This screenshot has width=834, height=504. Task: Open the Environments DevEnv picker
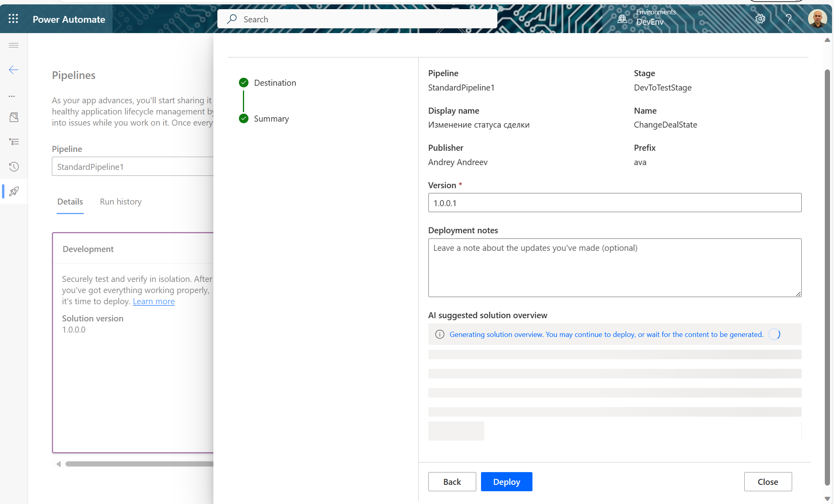(648, 18)
